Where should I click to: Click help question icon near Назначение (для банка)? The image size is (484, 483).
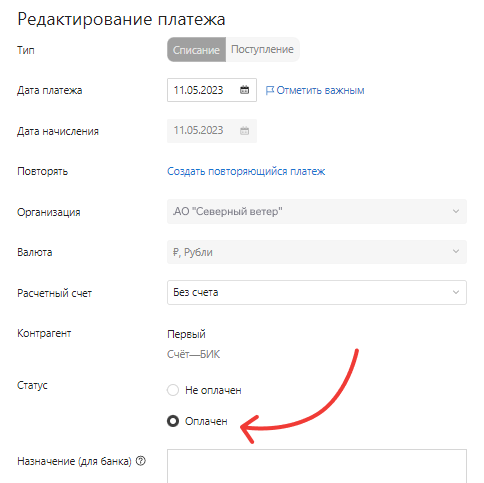pos(141,461)
